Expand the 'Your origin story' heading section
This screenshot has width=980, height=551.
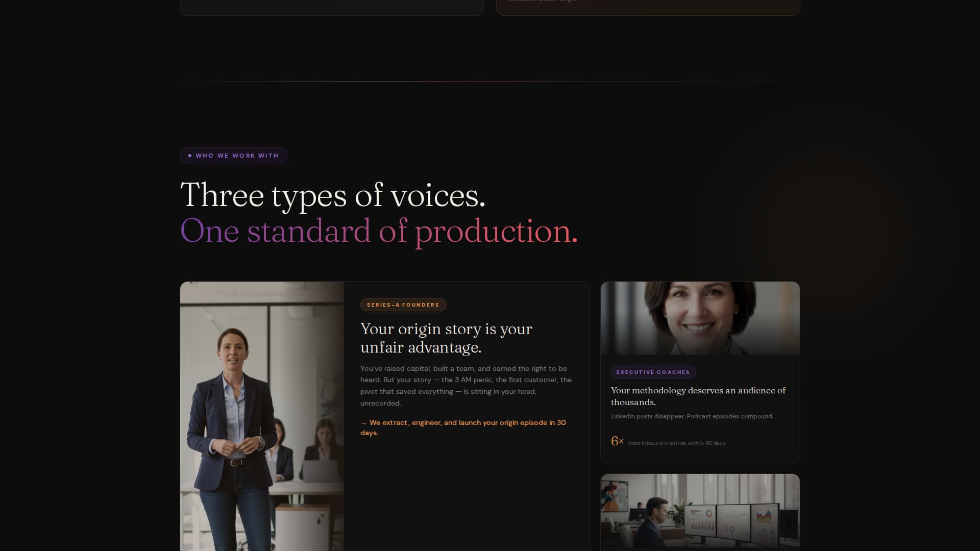click(x=446, y=338)
